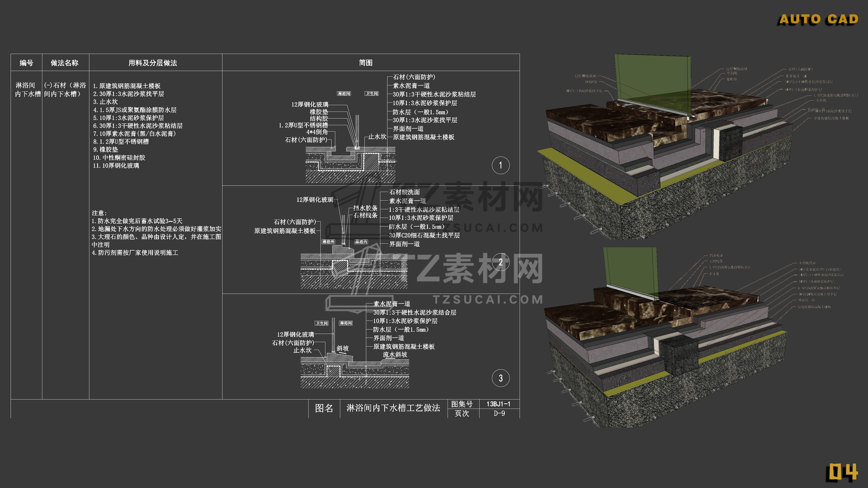Click the atlas number 13BJ1-1 cell

pyautogui.click(x=498, y=404)
